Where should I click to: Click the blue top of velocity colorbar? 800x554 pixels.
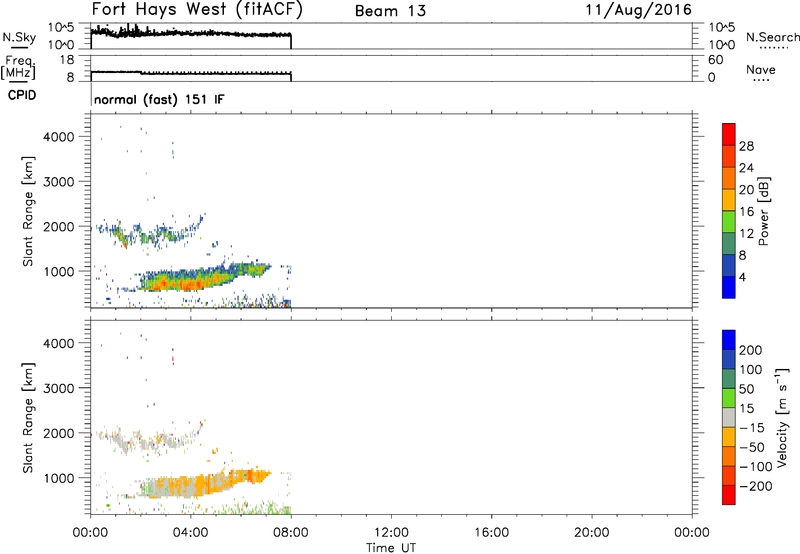(729, 340)
